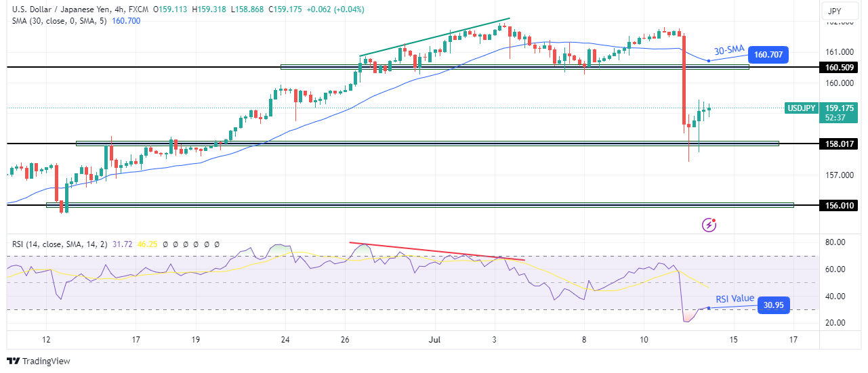Screen dimensions: 868x373
Task: Click the 24 date on time axis
Action: tap(285, 338)
